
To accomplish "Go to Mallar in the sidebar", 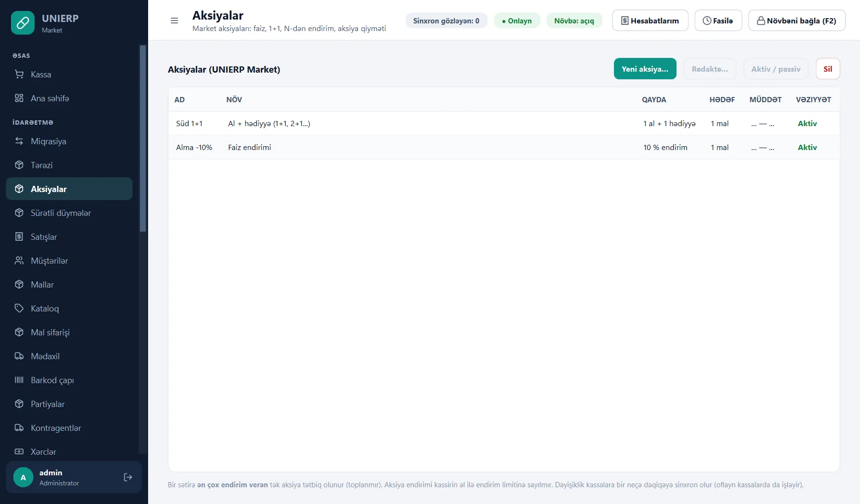I will pos(69,284).
